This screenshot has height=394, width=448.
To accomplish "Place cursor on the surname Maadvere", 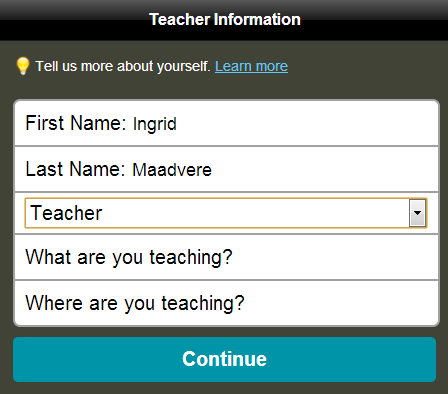I will pyautogui.click(x=172, y=170).
